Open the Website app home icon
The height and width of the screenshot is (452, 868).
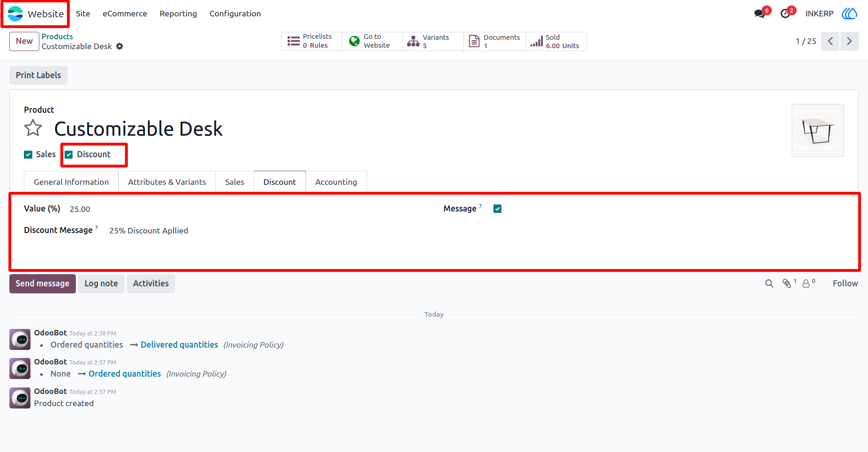(15, 14)
